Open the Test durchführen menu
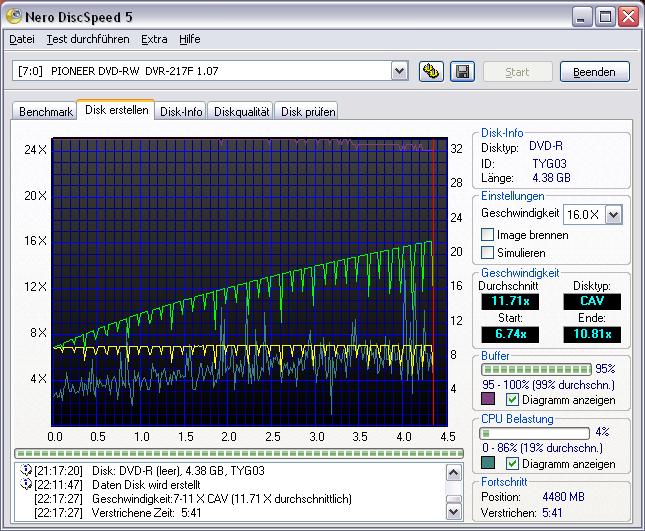This screenshot has height=531, width=645. [x=88, y=39]
